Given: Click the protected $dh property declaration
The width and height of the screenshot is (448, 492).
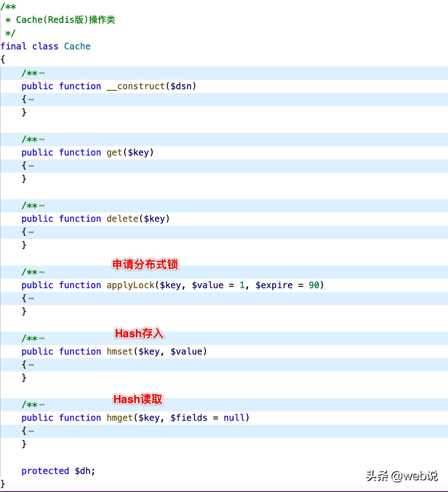Looking at the screenshot, I should point(58,471).
